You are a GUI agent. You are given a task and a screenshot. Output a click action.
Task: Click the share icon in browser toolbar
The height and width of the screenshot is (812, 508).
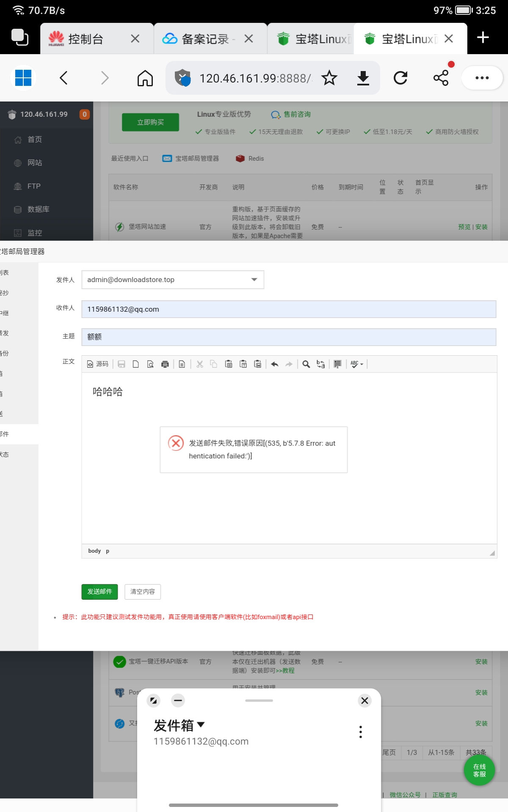pyautogui.click(x=441, y=78)
